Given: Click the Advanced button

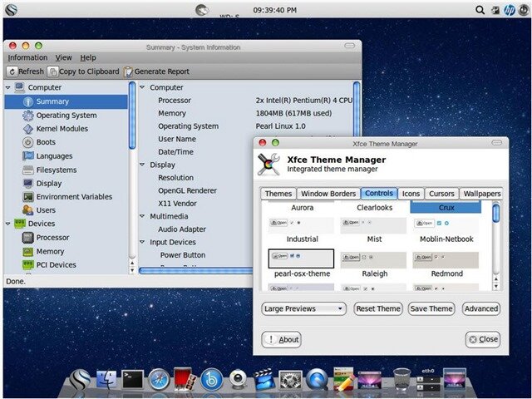Looking at the screenshot, I should (x=481, y=308).
